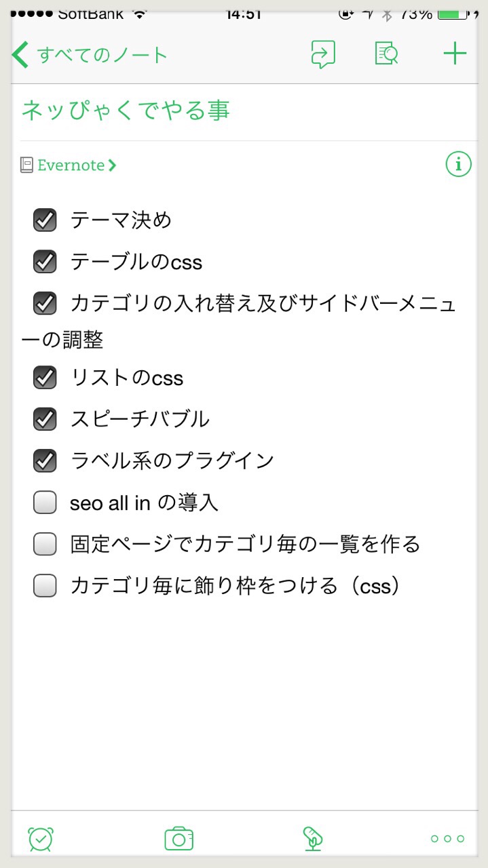
Task: Open the search-in-note icon
Action: click(x=387, y=54)
